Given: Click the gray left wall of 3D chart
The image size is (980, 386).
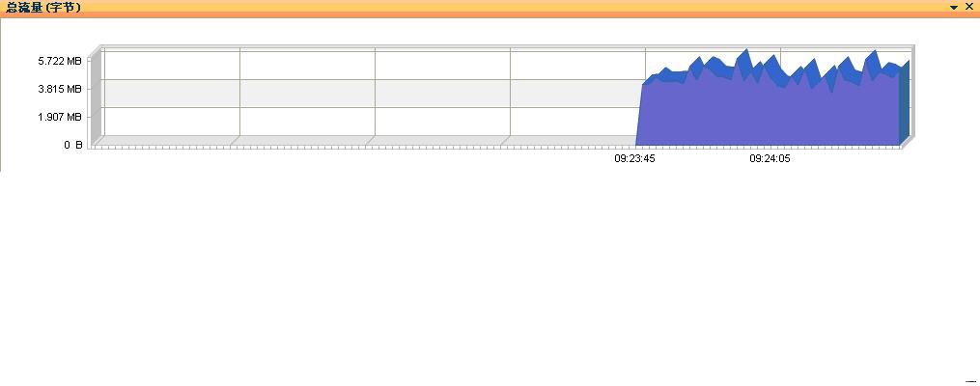Looking at the screenshot, I should [96, 96].
